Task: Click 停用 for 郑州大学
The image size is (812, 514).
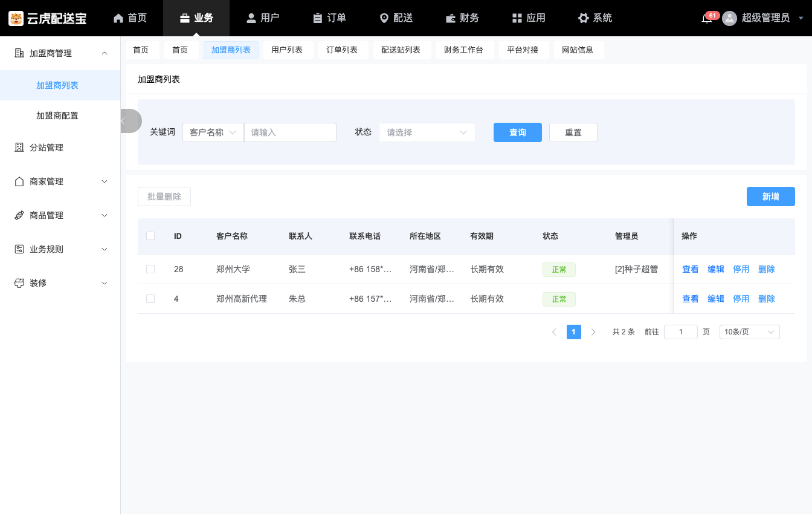Action: tap(741, 269)
